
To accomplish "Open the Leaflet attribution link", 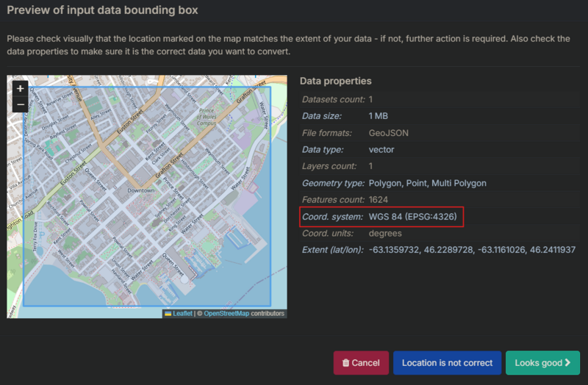I will click(x=182, y=314).
